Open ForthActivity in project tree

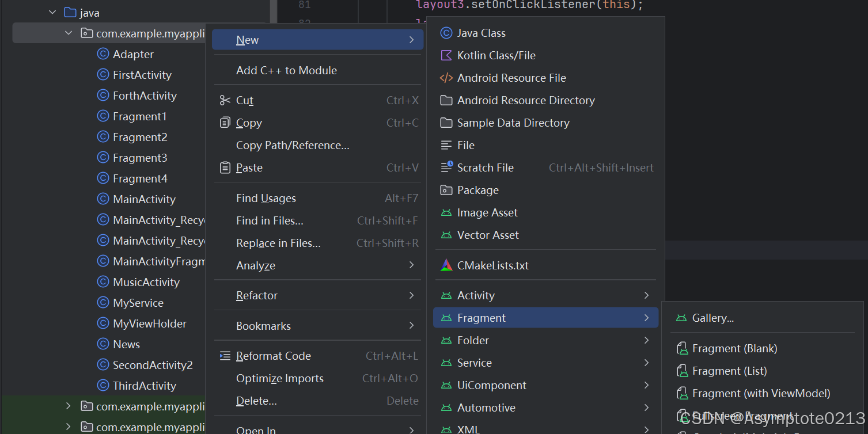click(145, 96)
